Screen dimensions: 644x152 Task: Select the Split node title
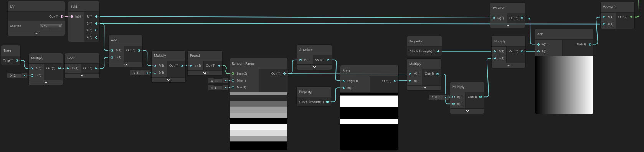click(74, 7)
